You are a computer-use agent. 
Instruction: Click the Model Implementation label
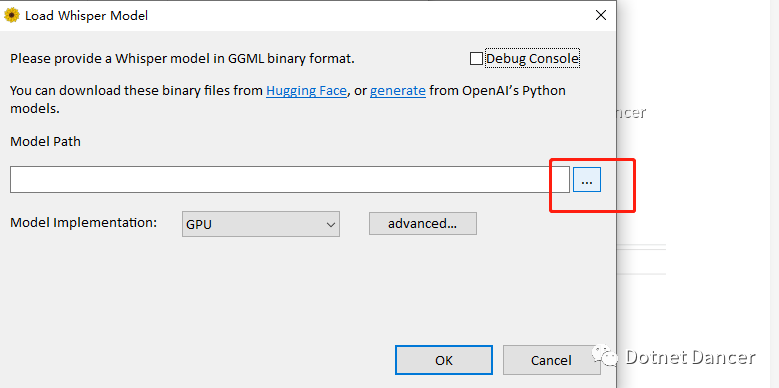click(83, 223)
